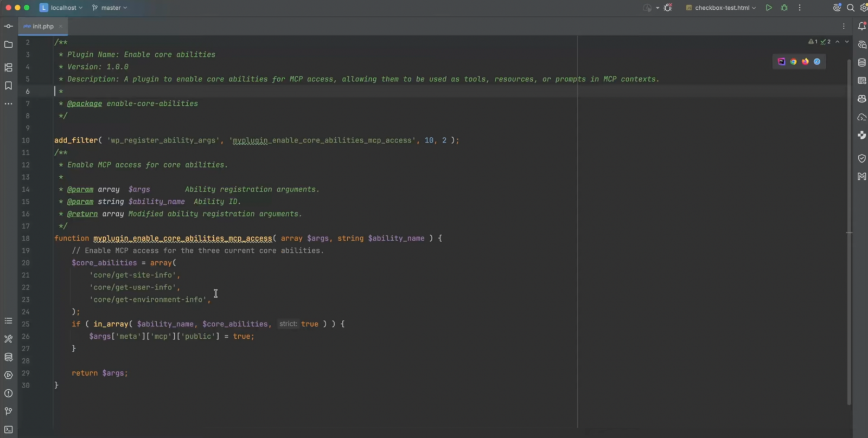Run checkbox-test.html with green play button
Viewport: 868px width, 438px height.
point(769,8)
